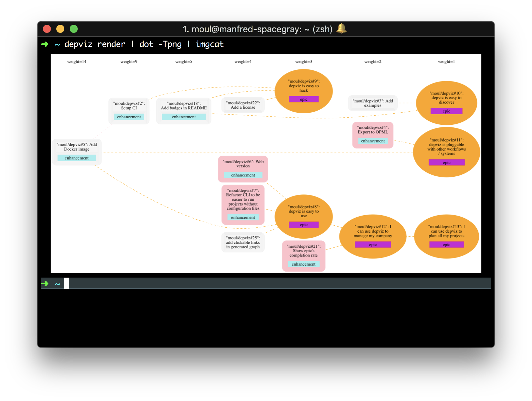Click the purple epic tag in depviz#12 node
The height and width of the screenshot is (401, 532).
coord(373,245)
